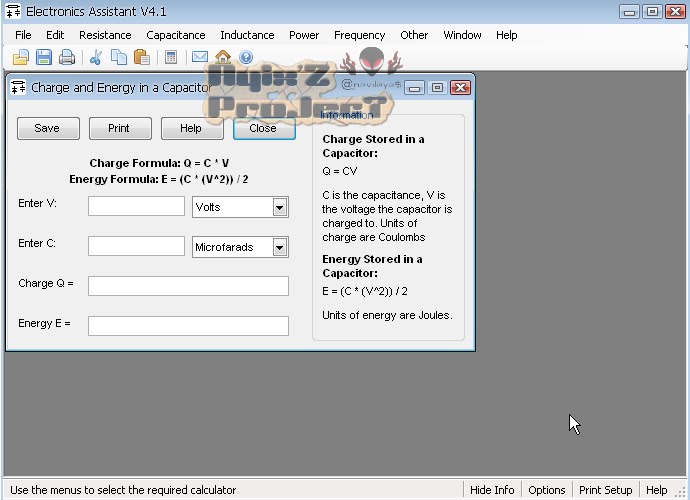Viewport: 690px width, 500px height.
Task: Click Print Setup in status bar
Action: 606,490
